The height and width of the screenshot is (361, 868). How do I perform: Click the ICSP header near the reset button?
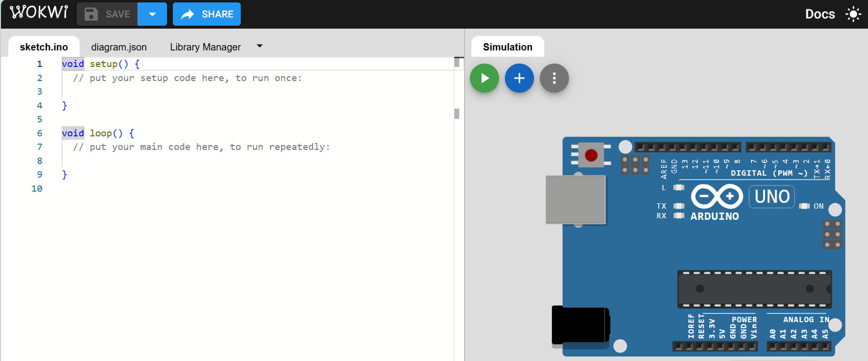tap(635, 164)
